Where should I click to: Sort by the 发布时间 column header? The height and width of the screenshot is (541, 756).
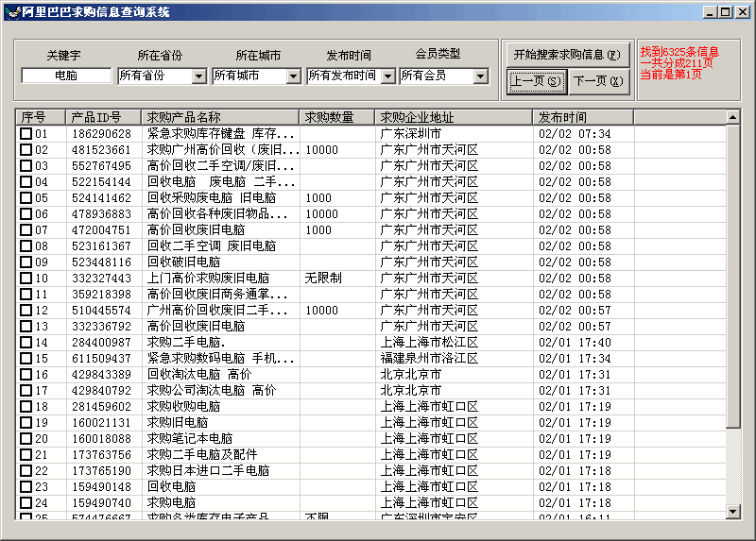(x=583, y=117)
